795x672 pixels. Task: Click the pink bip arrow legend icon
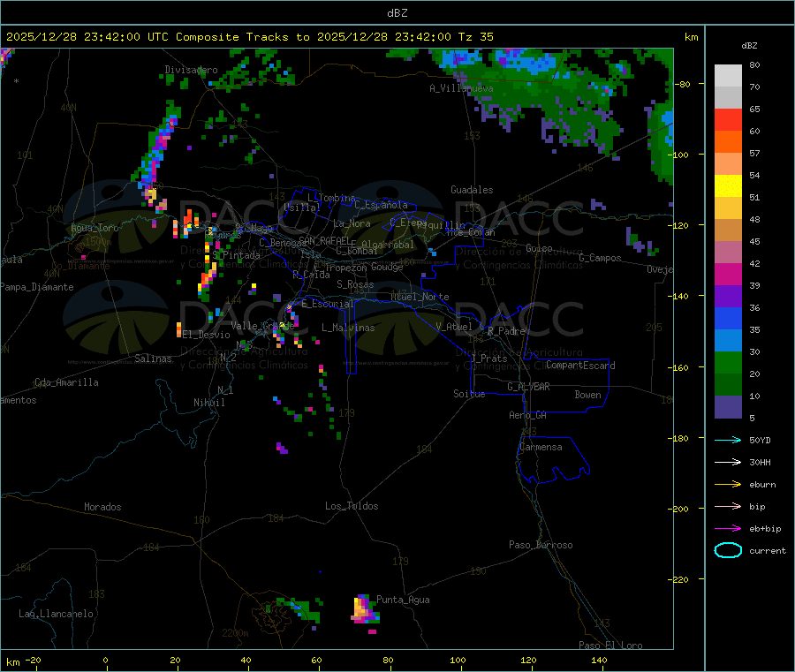728,506
